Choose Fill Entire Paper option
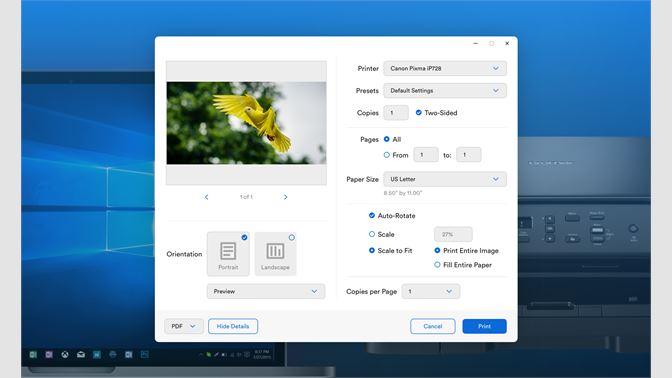The height and width of the screenshot is (378, 672). tap(437, 265)
